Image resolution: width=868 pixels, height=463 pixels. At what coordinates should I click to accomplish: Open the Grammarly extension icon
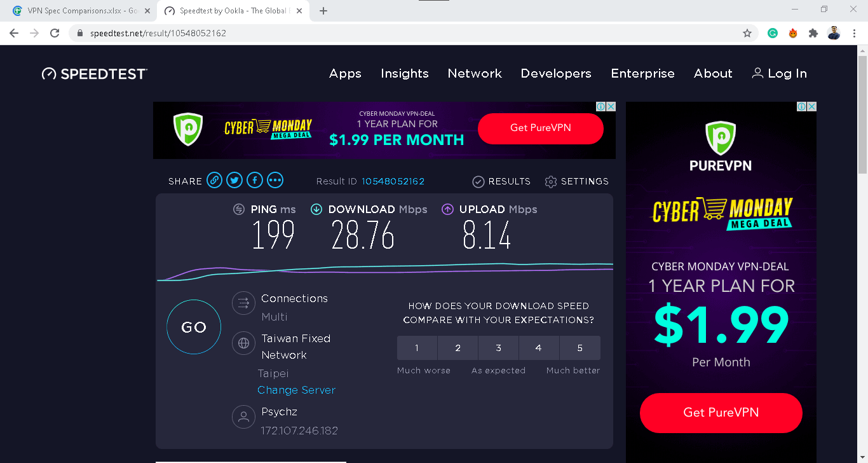[x=773, y=32]
